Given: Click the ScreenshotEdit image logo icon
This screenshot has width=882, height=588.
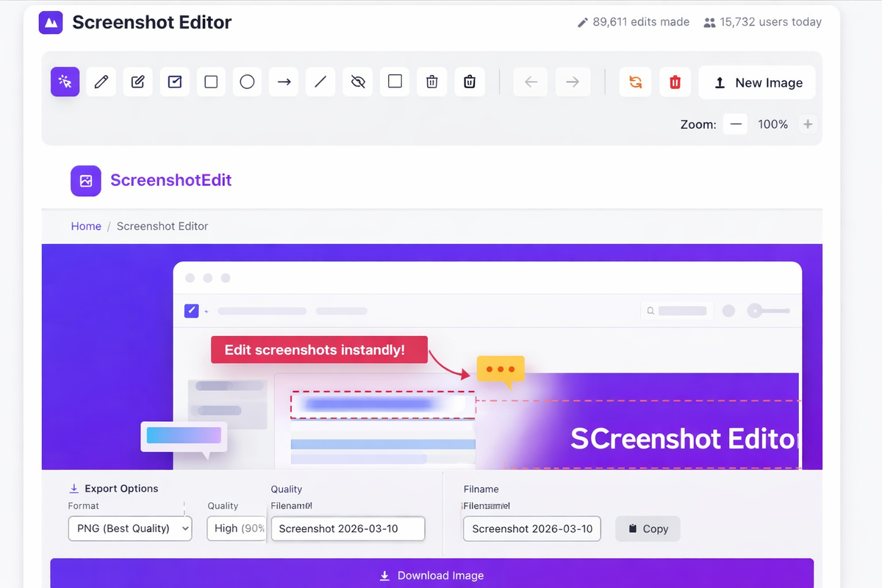Looking at the screenshot, I should point(86,181).
